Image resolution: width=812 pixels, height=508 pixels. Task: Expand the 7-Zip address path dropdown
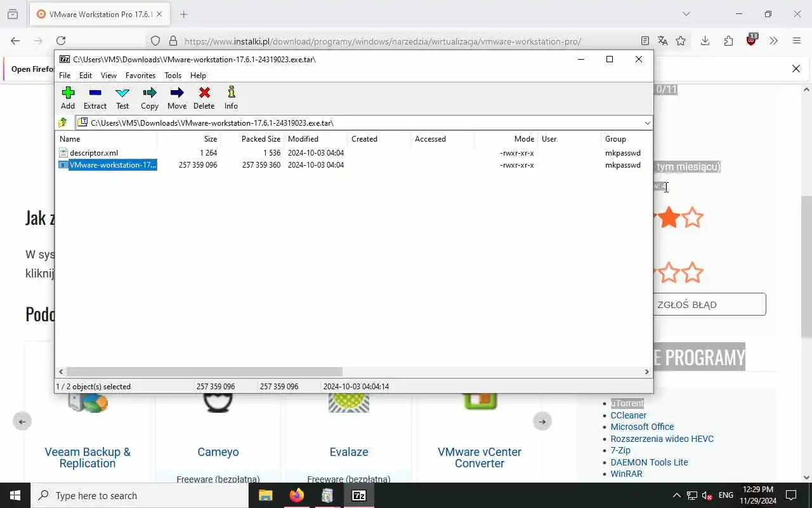(647, 123)
